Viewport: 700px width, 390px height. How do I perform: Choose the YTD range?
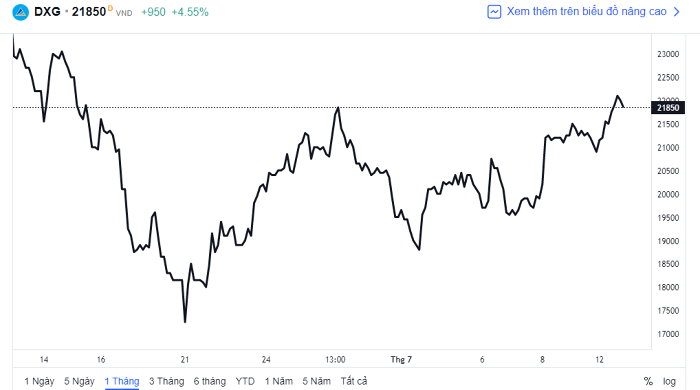(245, 381)
